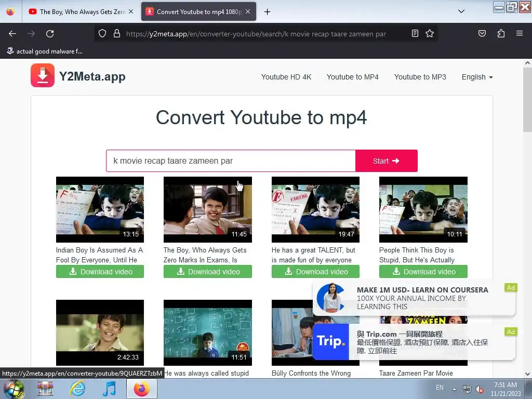Image resolution: width=532 pixels, height=399 pixels.
Task: Click the muted volume tray icon
Action: (x=480, y=390)
